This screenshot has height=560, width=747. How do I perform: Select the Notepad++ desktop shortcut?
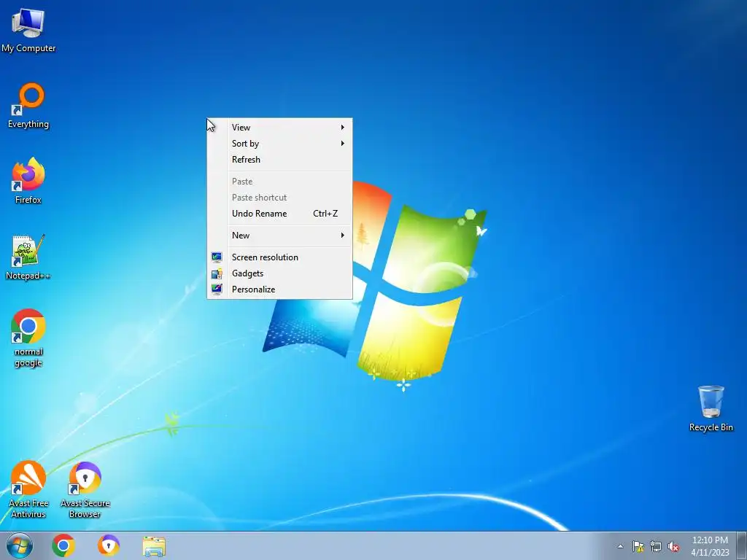pos(28,257)
